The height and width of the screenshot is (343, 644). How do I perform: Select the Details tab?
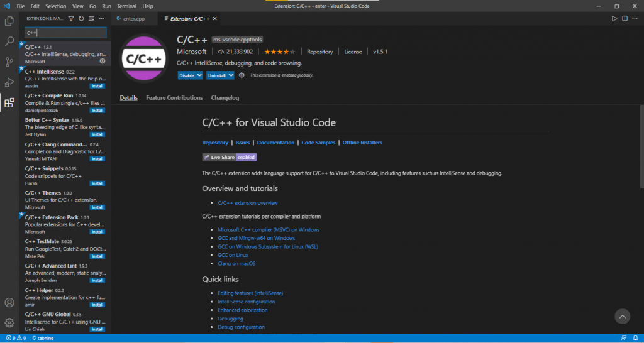coord(128,98)
